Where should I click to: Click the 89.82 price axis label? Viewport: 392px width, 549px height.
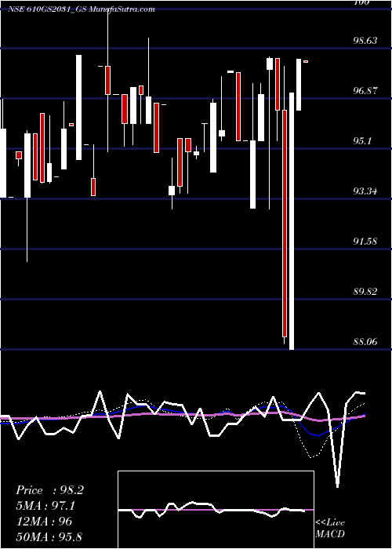[x=365, y=291]
